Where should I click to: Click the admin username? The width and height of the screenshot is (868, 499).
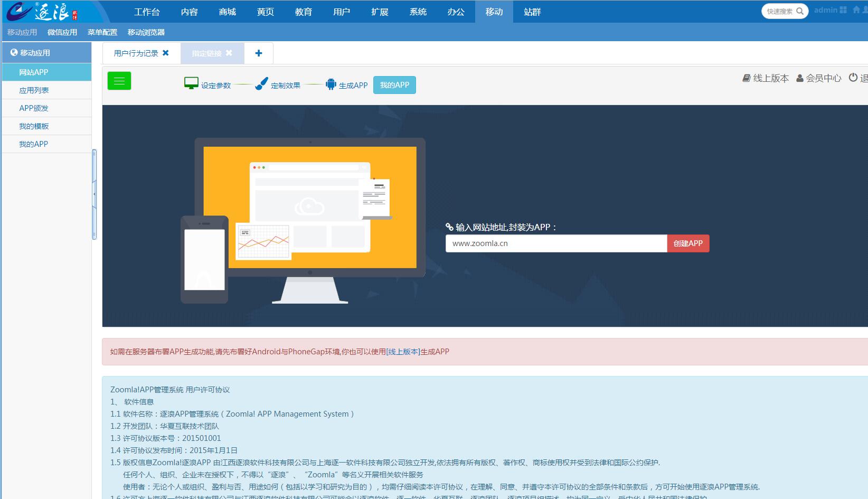tap(826, 10)
